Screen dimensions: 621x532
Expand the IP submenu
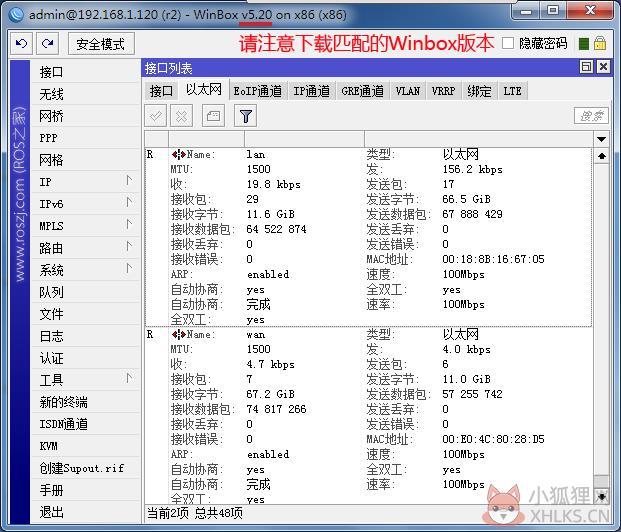[129, 180]
